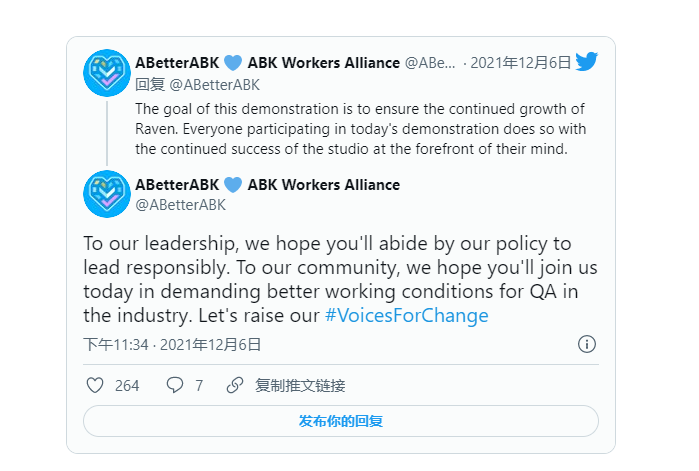The image size is (699, 471).
Task: Click the quoted tweet text about Raven
Action: (360, 128)
